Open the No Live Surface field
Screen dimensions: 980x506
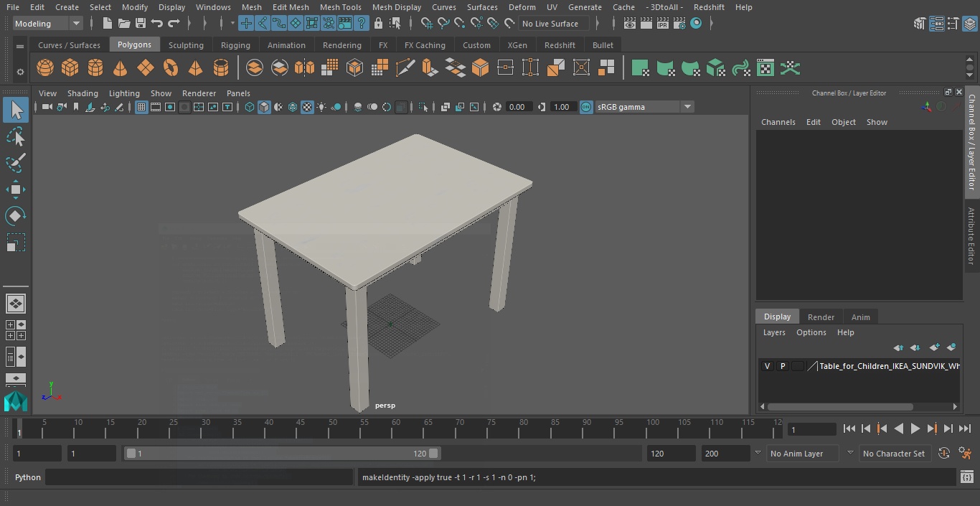(x=553, y=24)
